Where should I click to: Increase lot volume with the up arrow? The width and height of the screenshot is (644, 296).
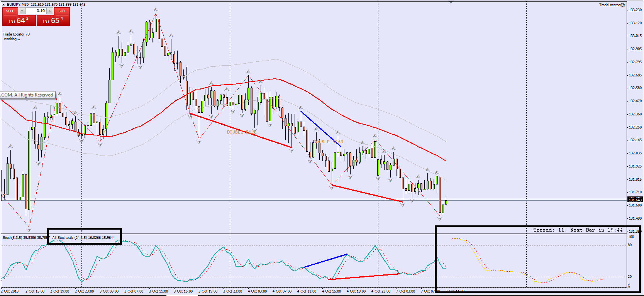tap(50, 11)
